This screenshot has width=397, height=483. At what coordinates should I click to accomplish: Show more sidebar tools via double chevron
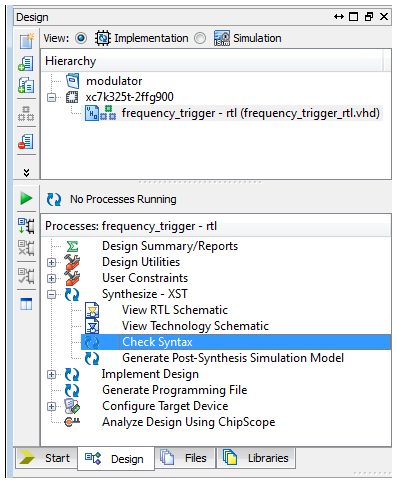[26, 172]
